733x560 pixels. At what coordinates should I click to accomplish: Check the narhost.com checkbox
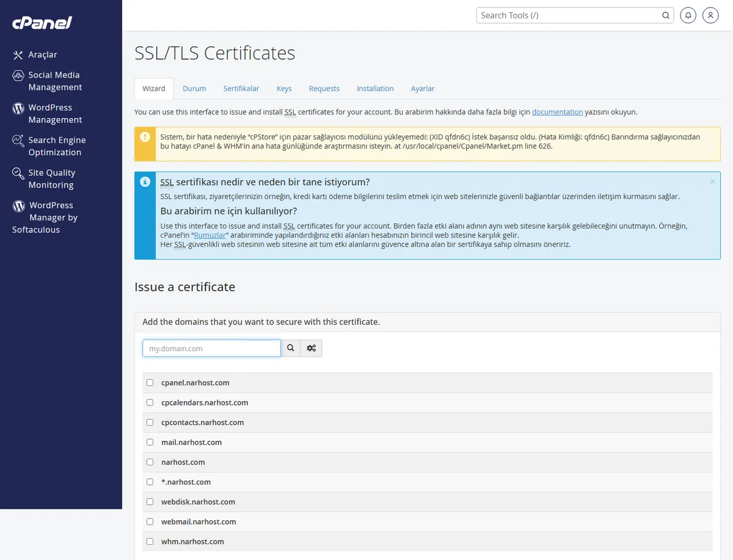click(150, 462)
